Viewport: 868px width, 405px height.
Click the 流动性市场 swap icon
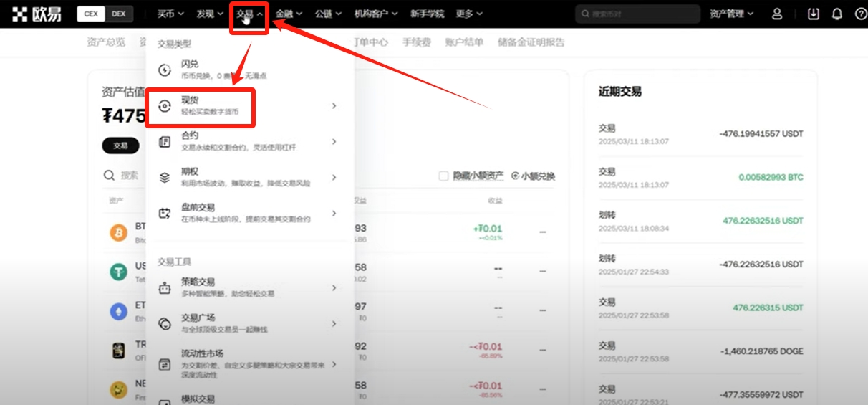pyautogui.click(x=165, y=364)
